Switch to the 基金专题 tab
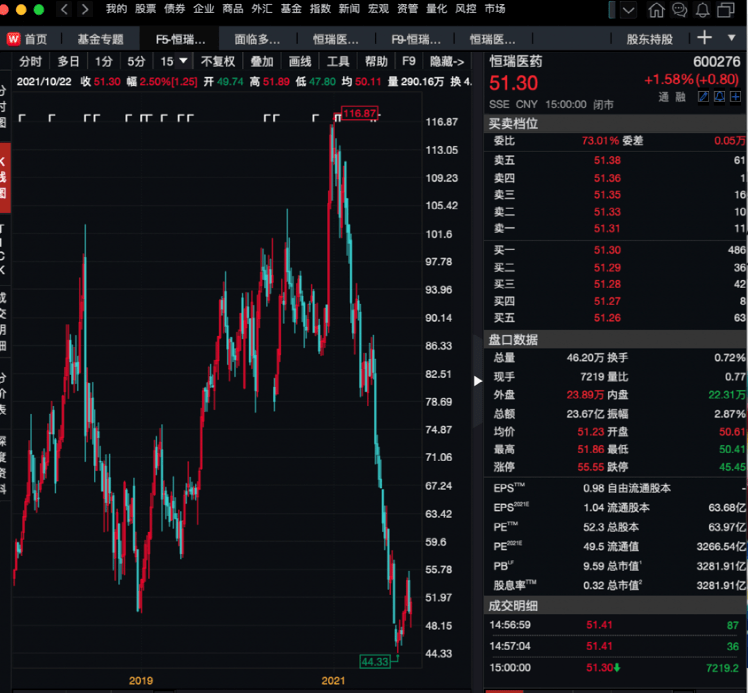This screenshot has height=693, width=748. (101, 39)
